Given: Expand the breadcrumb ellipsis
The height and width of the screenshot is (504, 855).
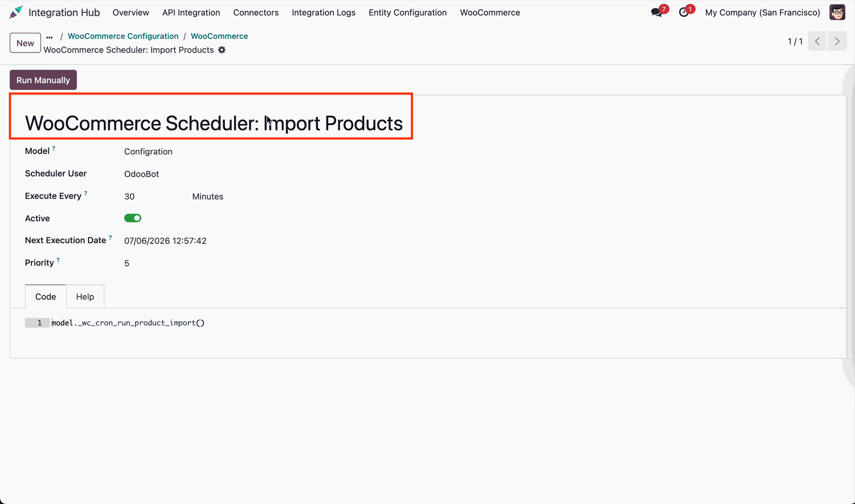Looking at the screenshot, I should click(x=49, y=37).
